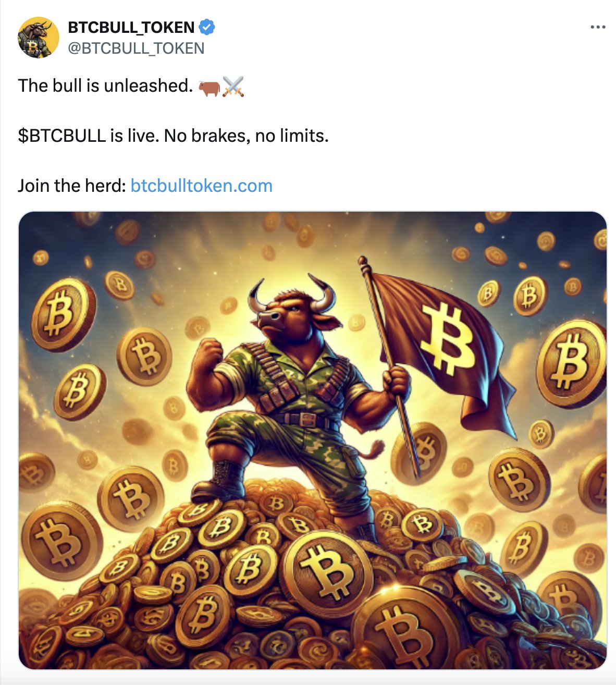
Task: Click the largest Bitcoin coin at the pile center
Action: (x=328, y=571)
